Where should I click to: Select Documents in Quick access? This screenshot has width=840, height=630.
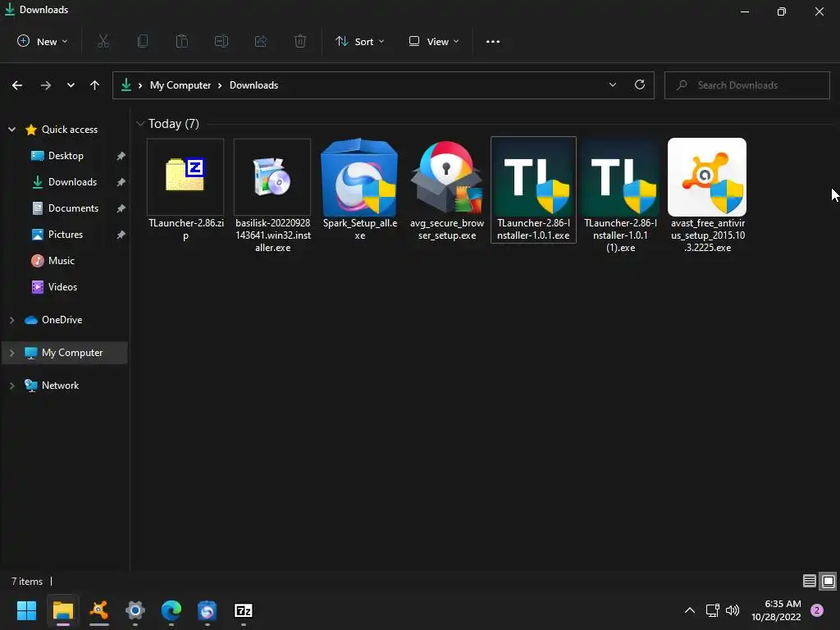point(73,208)
